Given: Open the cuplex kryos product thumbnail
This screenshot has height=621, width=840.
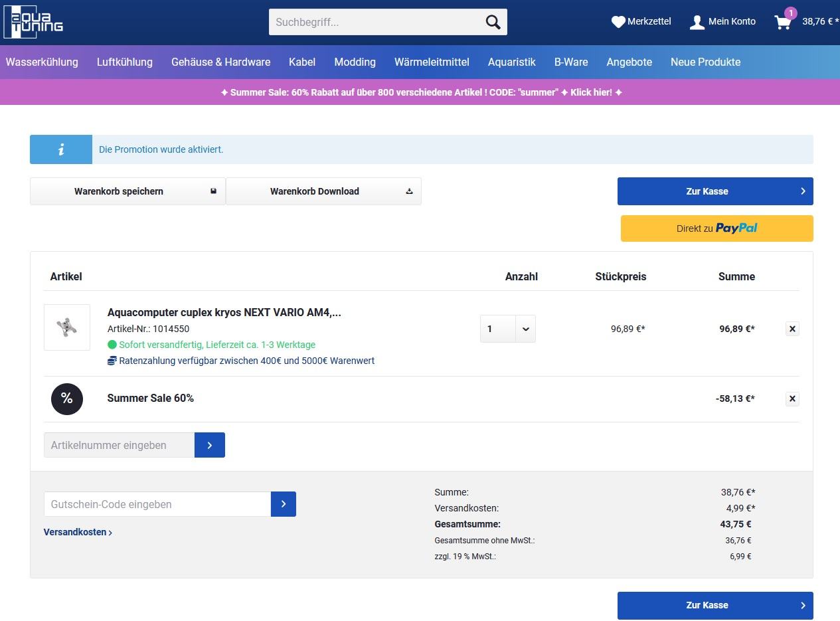Looking at the screenshot, I should pos(67,327).
